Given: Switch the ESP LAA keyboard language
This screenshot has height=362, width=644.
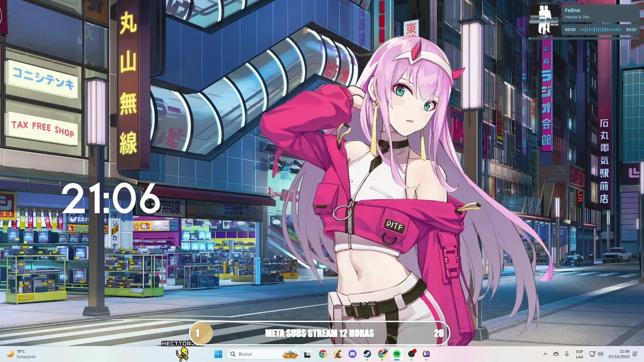Looking at the screenshot, I should click(580, 354).
